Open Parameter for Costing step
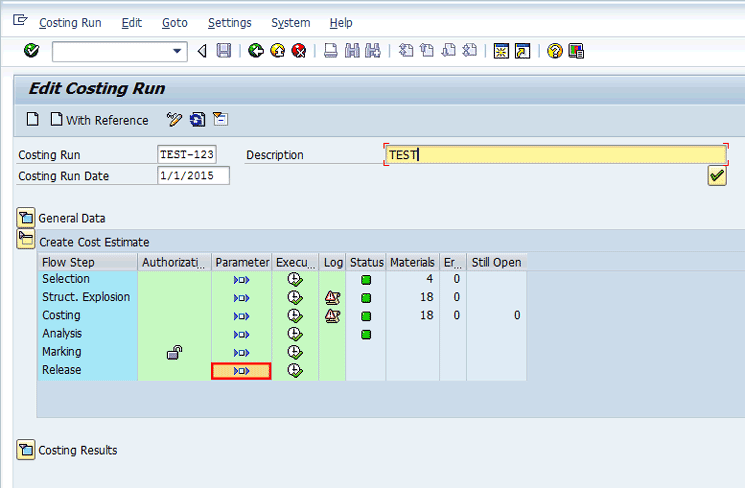Viewport: 745px width, 488px height. tap(241, 316)
